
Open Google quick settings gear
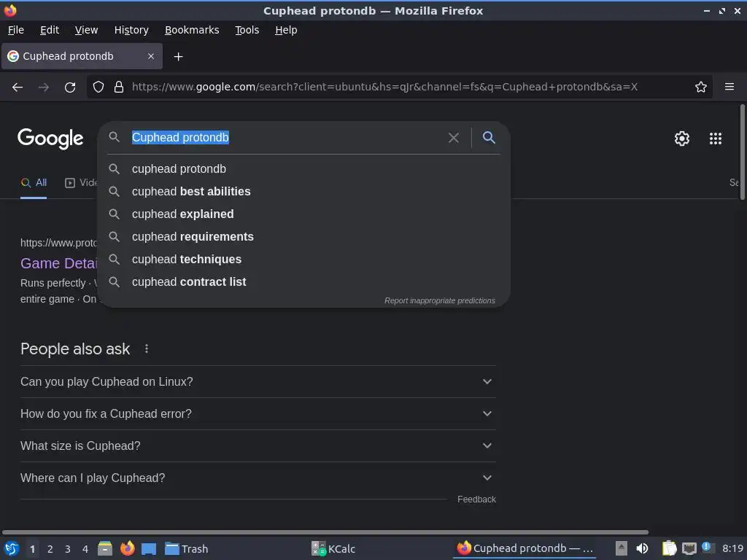pos(682,139)
